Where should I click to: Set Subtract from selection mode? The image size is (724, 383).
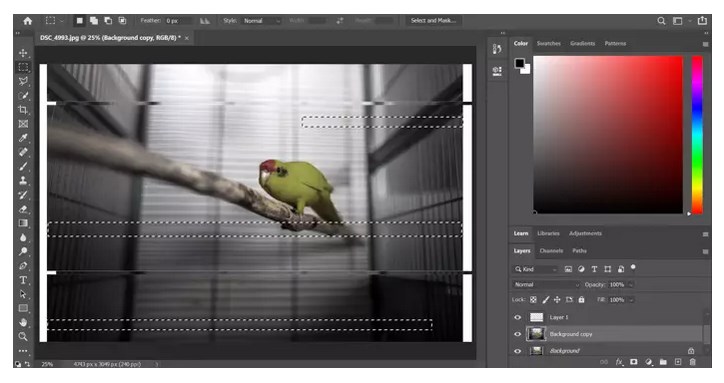click(x=108, y=21)
